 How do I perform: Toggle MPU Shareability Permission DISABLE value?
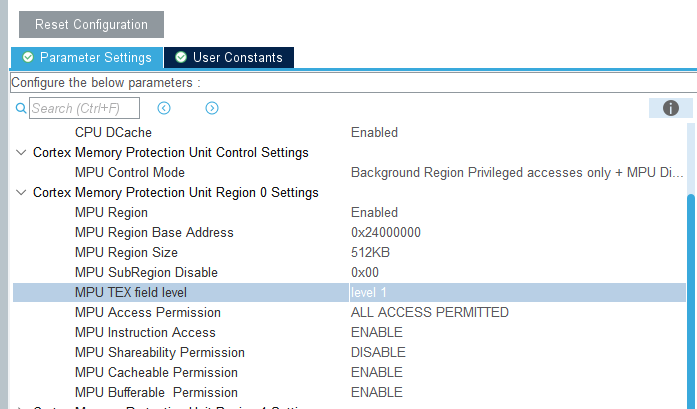click(378, 353)
